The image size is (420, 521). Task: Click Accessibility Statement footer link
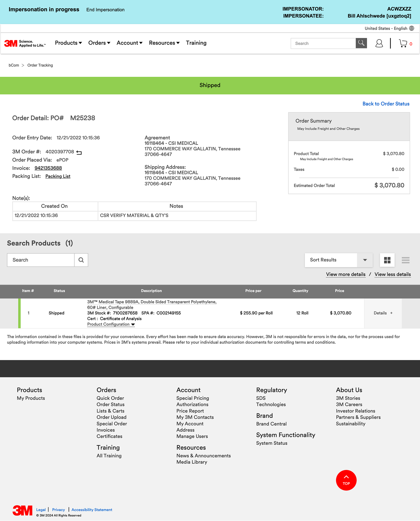pos(92,510)
